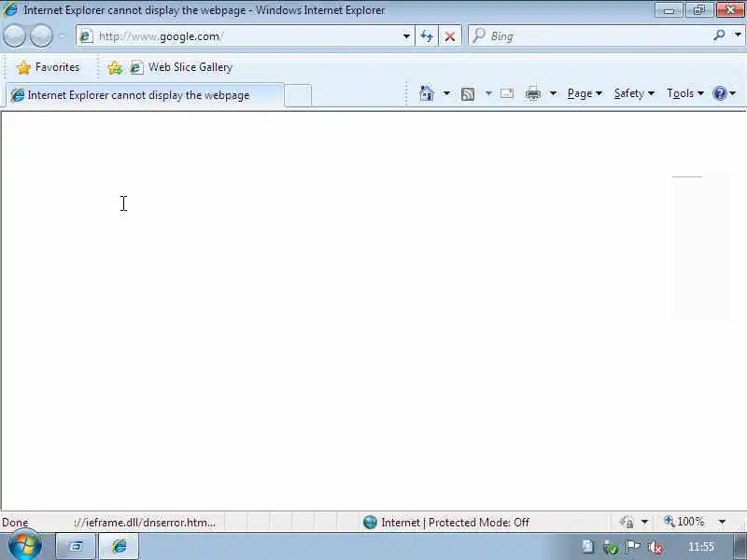Viewport: 747px width, 560px height.
Task: Click the Internet Explorer taskbar button
Action: point(120,546)
